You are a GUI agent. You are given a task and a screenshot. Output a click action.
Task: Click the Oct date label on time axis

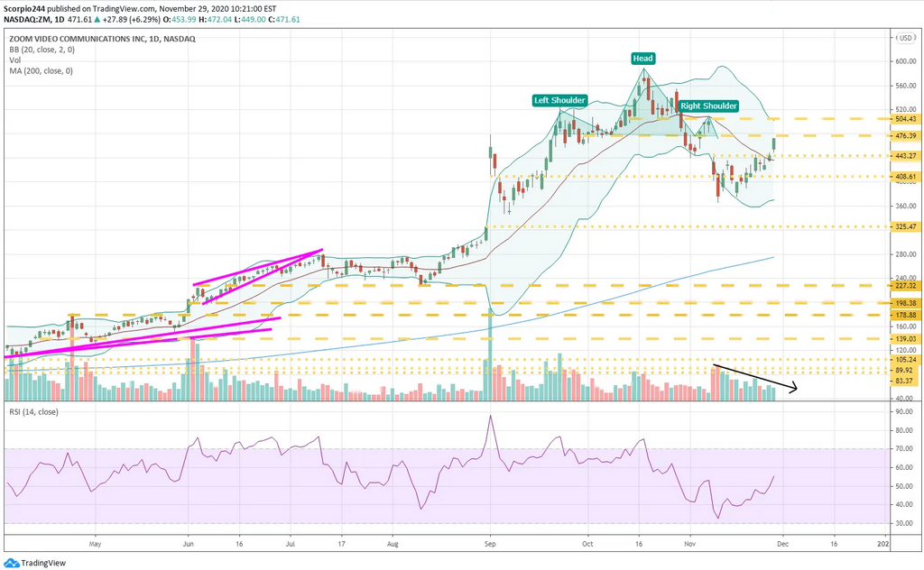coord(587,544)
